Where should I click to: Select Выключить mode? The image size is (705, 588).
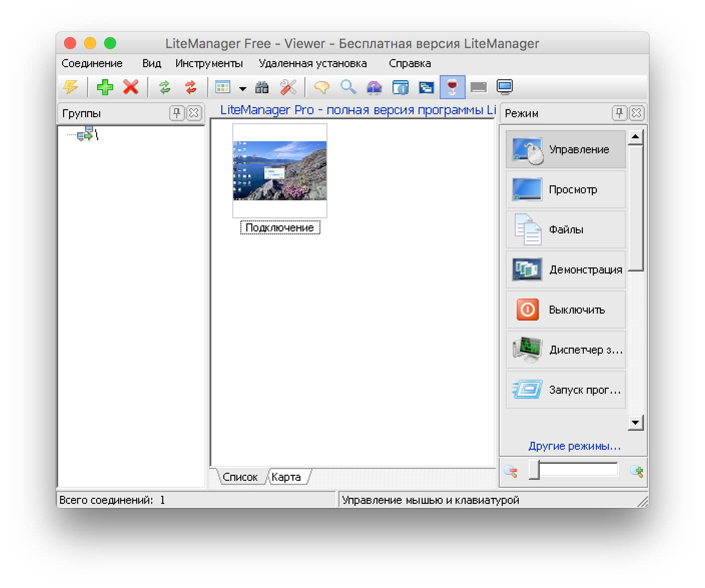tap(566, 310)
